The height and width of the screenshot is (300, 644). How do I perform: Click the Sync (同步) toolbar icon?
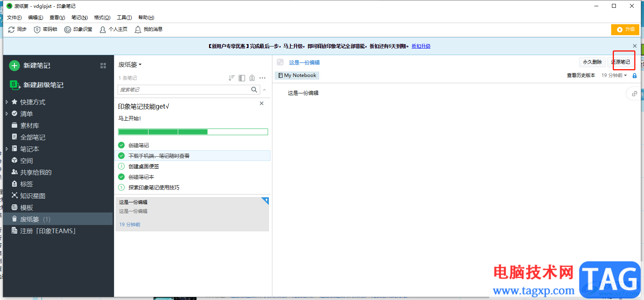(x=11, y=30)
